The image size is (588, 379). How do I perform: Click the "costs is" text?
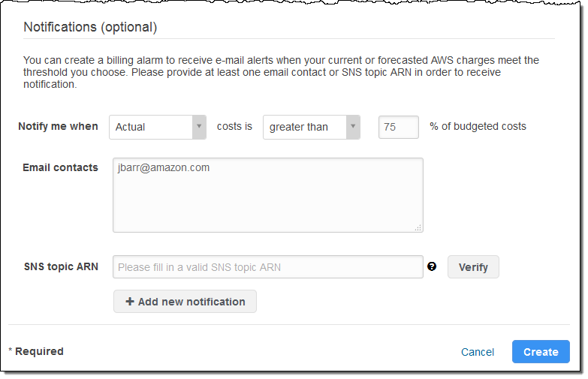(234, 126)
